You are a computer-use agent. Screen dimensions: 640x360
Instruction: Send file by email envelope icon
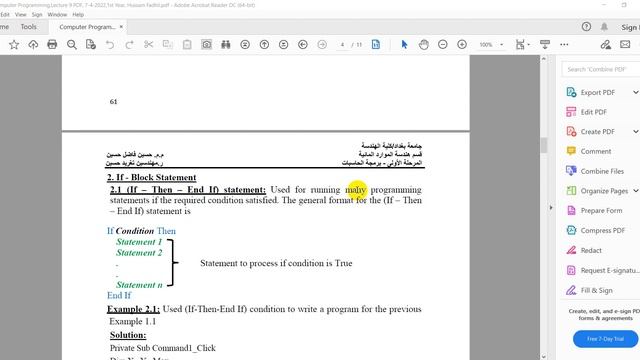(x=625, y=44)
